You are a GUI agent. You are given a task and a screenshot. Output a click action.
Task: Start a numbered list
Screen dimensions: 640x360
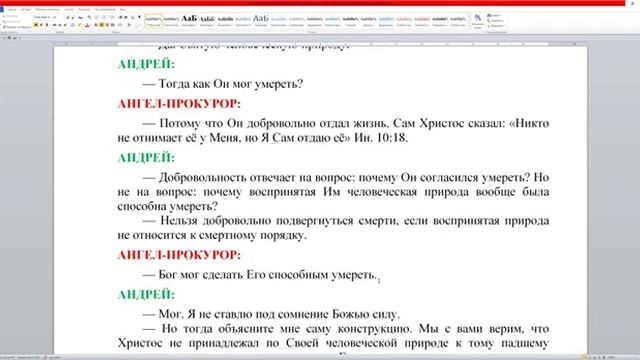(104, 17)
